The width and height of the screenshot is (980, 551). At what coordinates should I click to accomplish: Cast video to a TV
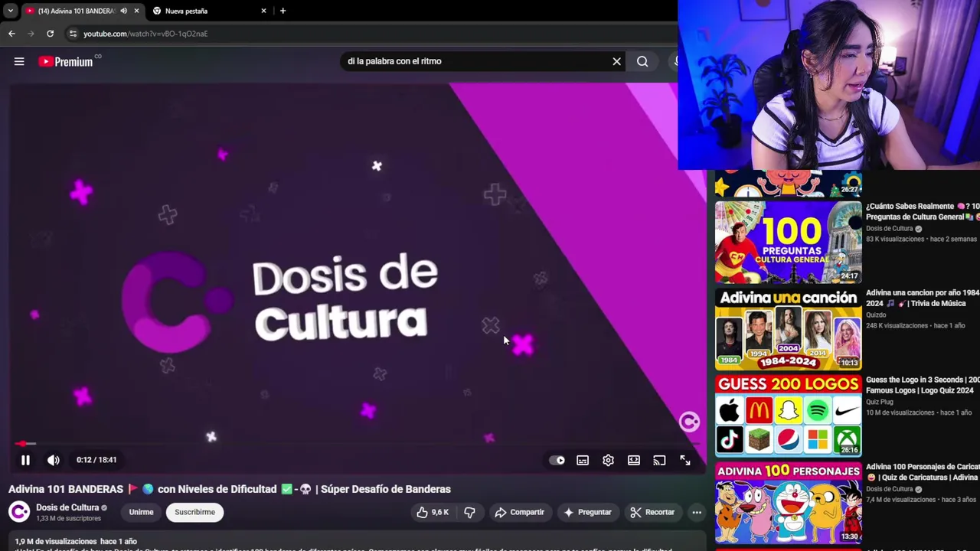tap(659, 460)
